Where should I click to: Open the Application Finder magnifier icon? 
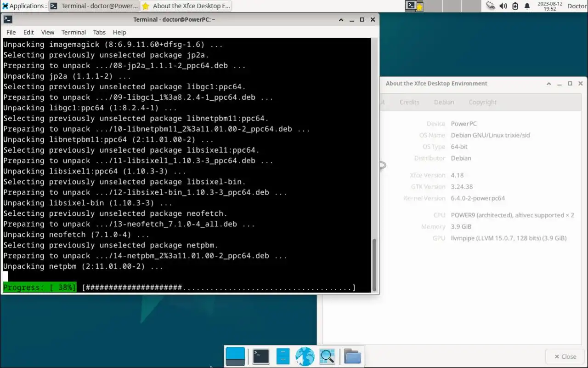(327, 356)
